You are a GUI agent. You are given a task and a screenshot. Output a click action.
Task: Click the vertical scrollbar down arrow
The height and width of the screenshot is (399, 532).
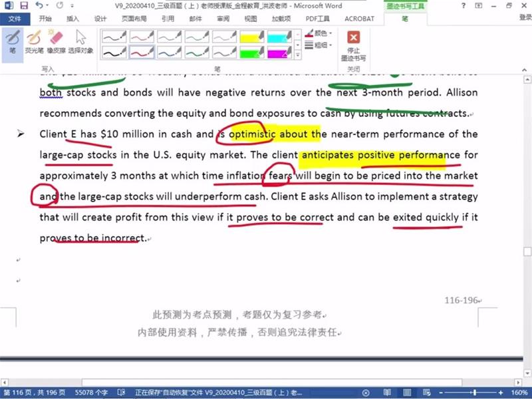(x=527, y=373)
